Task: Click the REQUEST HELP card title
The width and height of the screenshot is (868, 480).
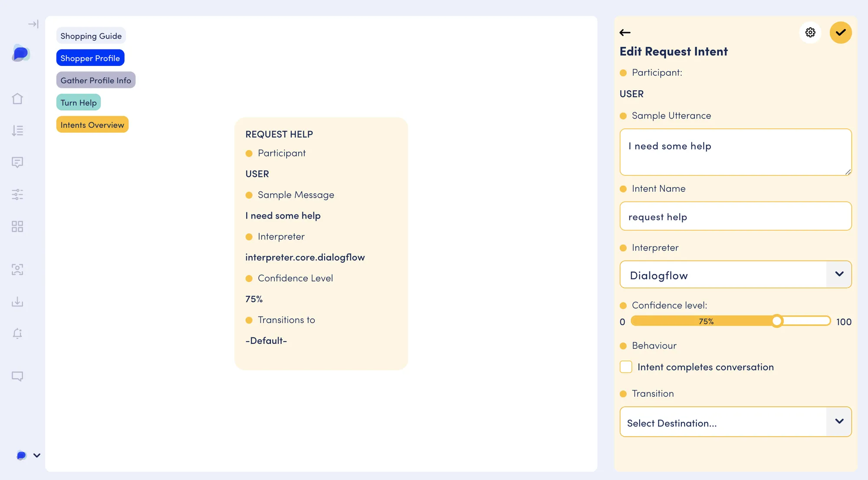Action: coord(279,134)
